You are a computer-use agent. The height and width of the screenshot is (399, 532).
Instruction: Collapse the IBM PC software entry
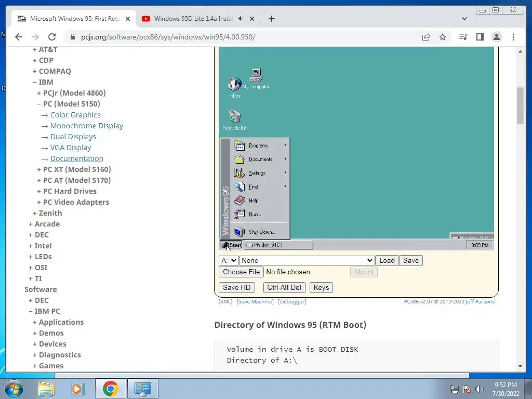click(44, 312)
